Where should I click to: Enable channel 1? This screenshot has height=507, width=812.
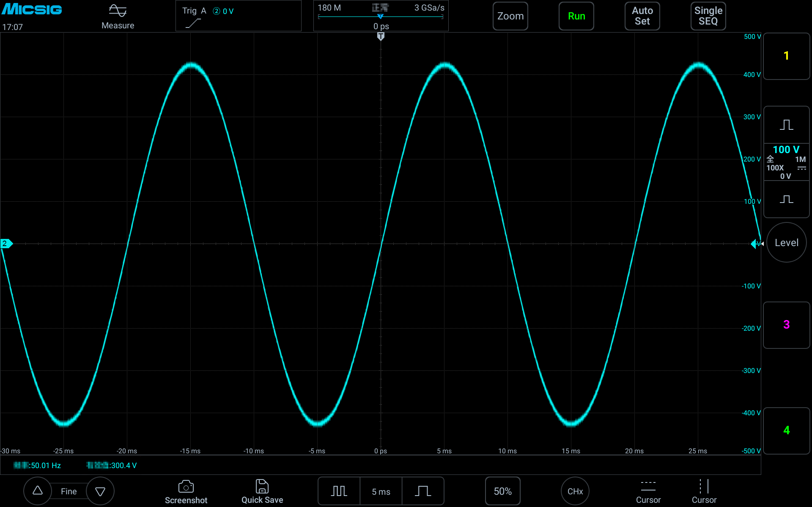pyautogui.click(x=786, y=55)
